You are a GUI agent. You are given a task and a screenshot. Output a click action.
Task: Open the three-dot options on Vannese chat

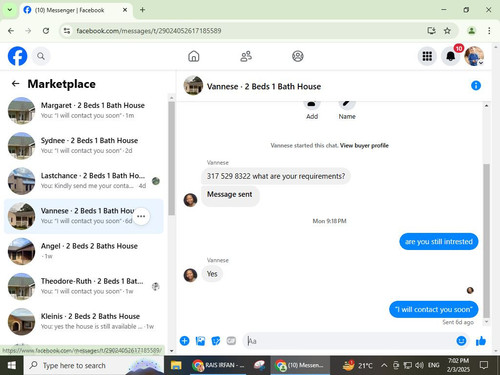pos(141,216)
